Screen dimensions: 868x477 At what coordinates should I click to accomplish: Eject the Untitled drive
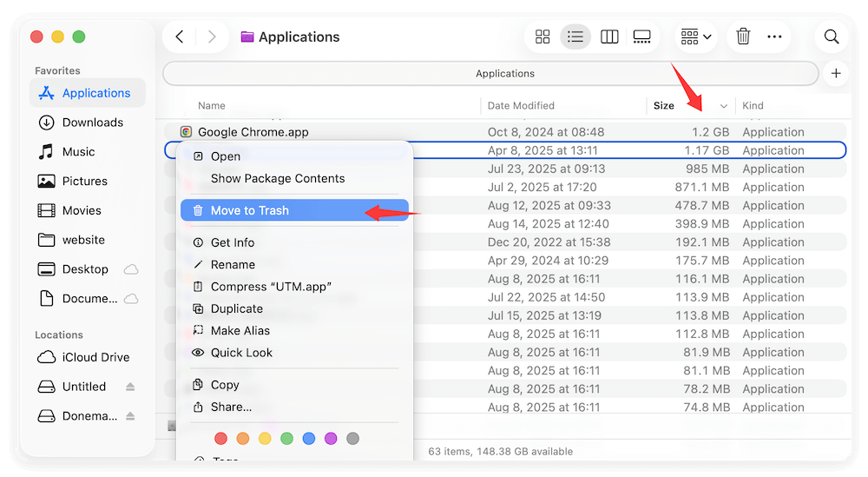click(x=130, y=387)
